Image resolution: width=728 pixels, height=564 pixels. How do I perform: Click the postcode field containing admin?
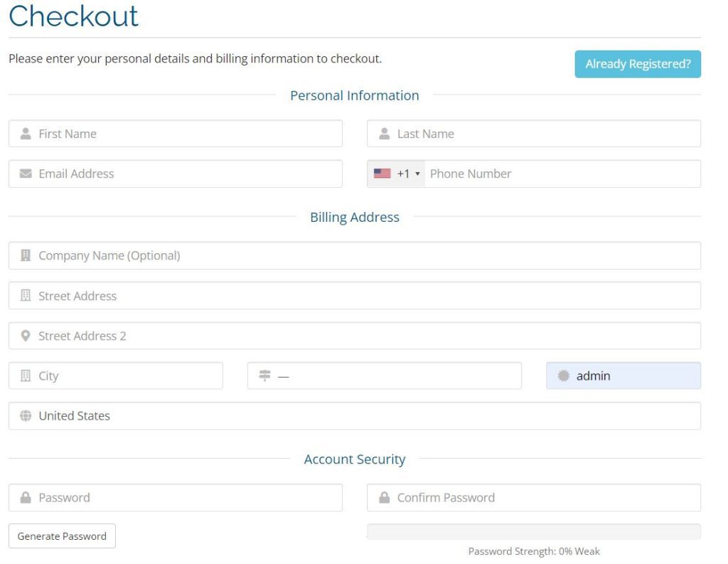coord(633,376)
